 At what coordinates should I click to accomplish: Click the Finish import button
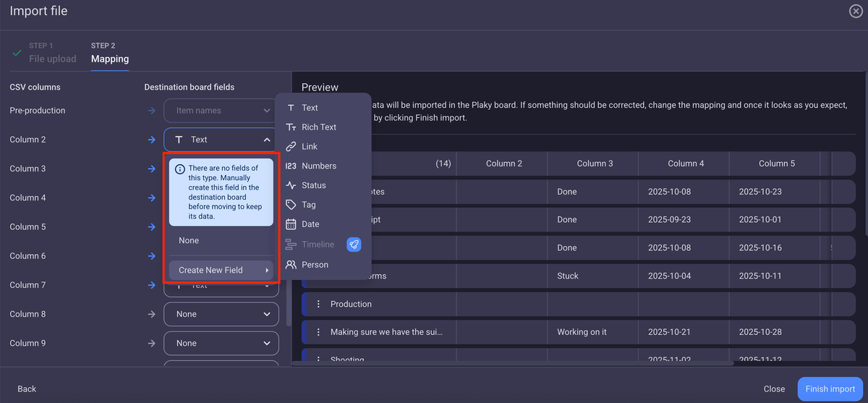[x=830, y=389]
